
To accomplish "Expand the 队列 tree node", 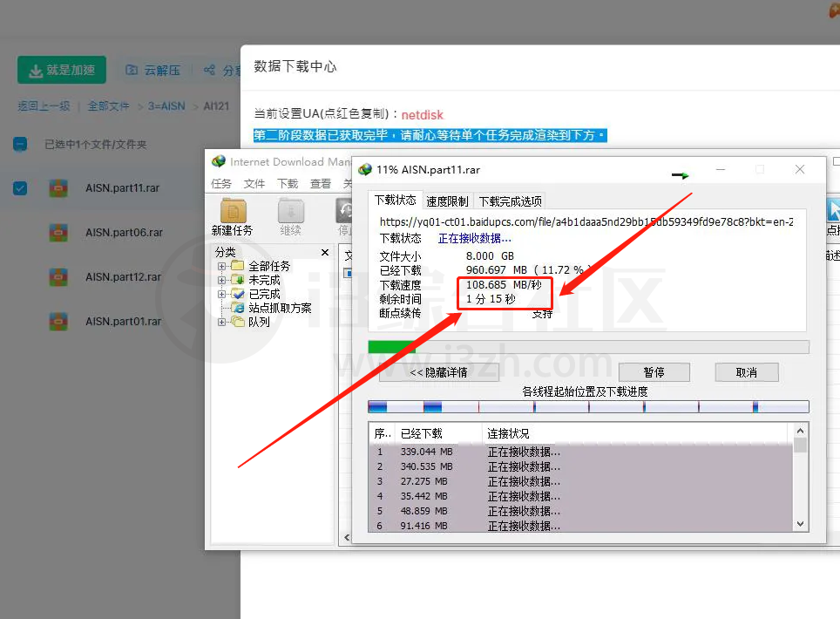I will (221, 322).
